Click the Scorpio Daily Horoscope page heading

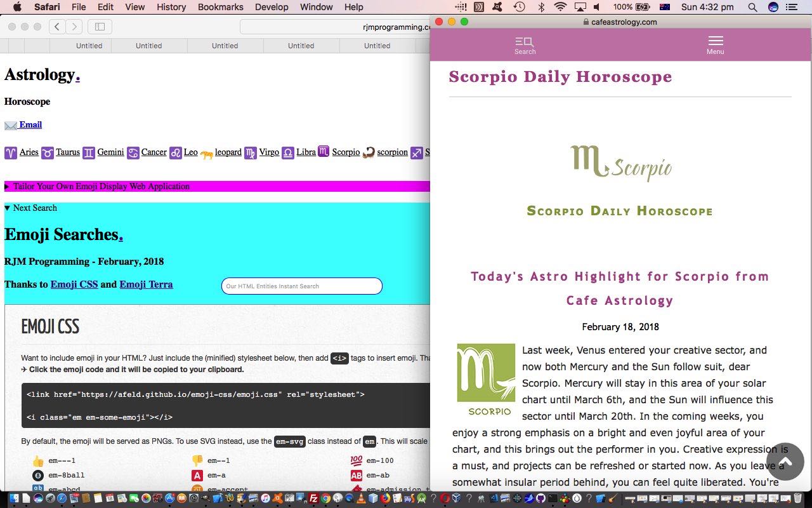(560, 77)
